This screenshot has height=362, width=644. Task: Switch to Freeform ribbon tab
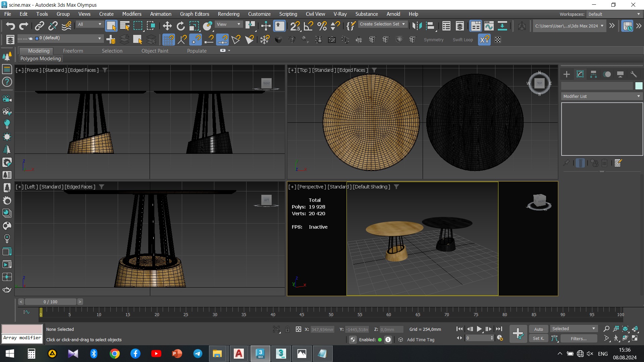click(73, 51)
